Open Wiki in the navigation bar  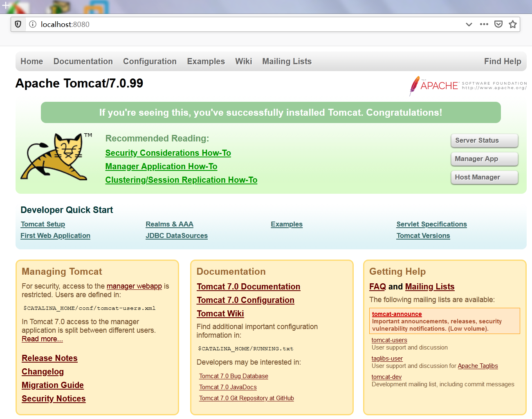point(243,61)
